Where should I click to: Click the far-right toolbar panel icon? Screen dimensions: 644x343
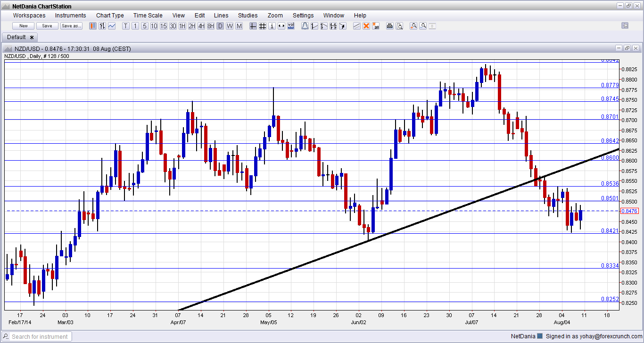tap(625, 25)
